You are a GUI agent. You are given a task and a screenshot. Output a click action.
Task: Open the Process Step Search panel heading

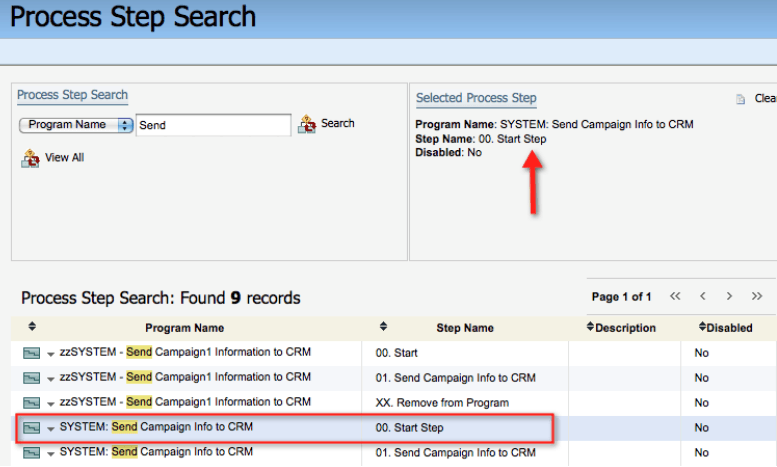pos(72,95)
